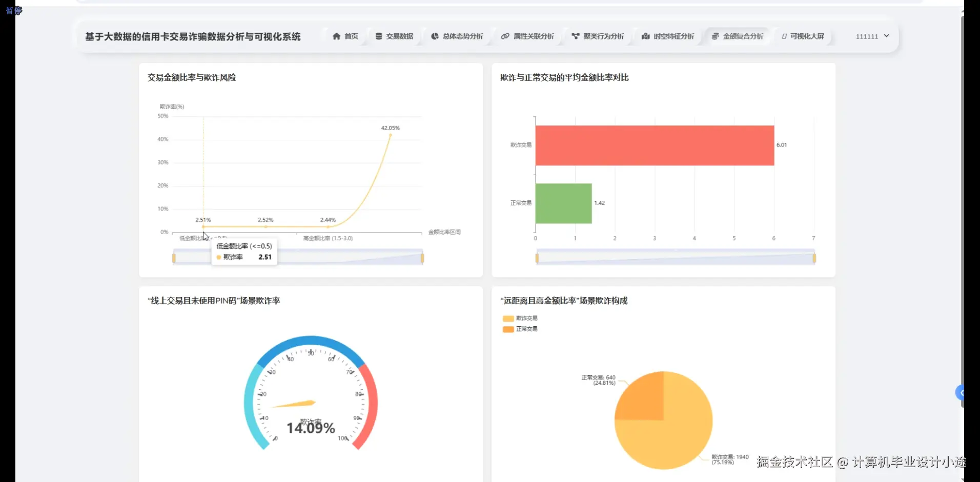Open the 可视化大屏 tab
Image resolution: width=980 pixels, height=482 pixels.
tap(803, 36)
